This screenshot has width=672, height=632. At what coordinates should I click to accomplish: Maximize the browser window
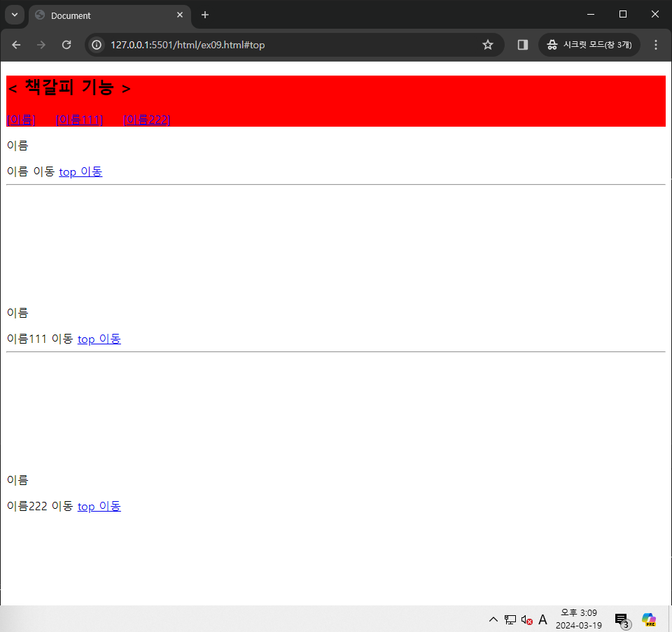pyautogui.click(x=623, y=14)
